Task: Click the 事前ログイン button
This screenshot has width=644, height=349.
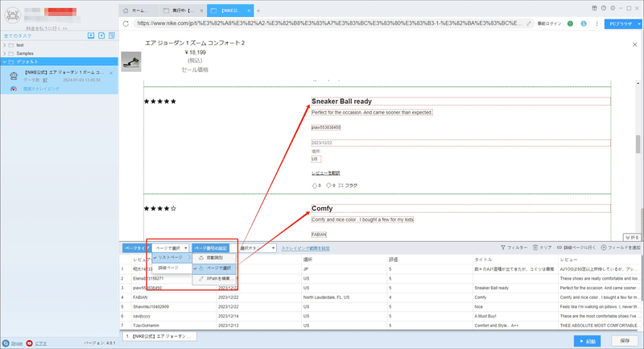Action: point(549,24)
